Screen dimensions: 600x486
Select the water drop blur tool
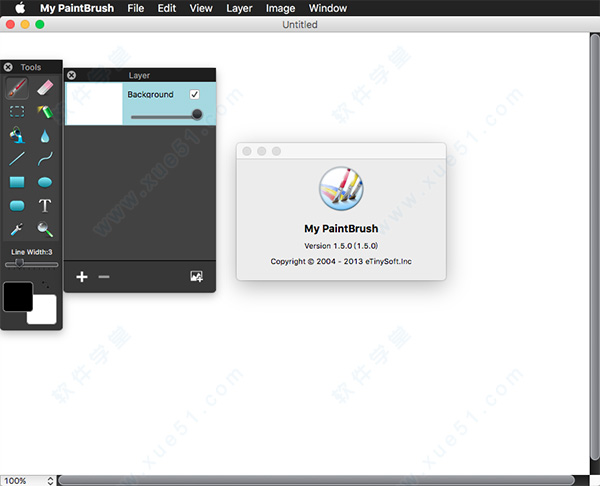pos(45,136)
